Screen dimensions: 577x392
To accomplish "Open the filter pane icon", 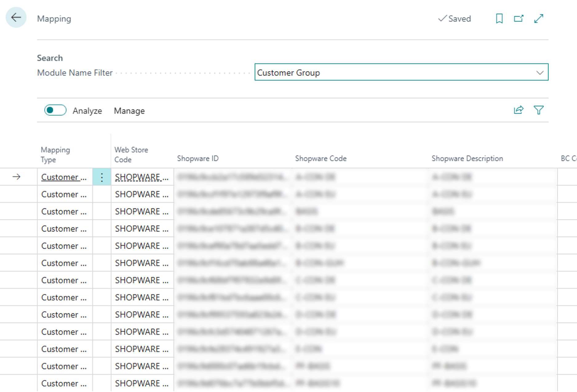I will point(539,110).
